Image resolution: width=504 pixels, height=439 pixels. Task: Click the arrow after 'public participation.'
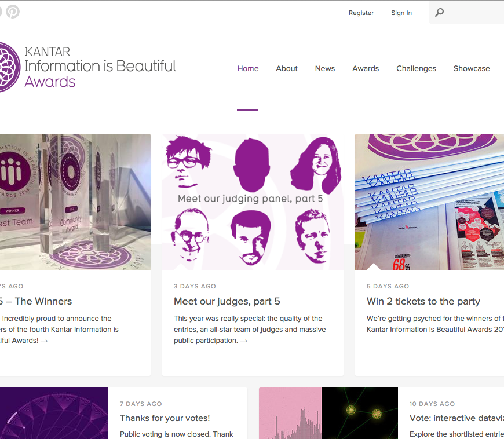[244, 341]
